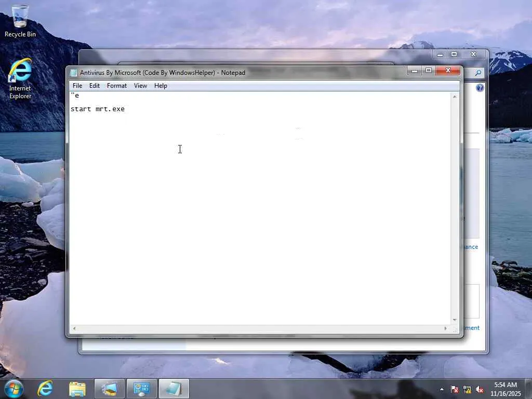The width and height of the screenshot is (532, 399).
Task: Open the Format menu in Notepad
Action: [x=117, y=86]
